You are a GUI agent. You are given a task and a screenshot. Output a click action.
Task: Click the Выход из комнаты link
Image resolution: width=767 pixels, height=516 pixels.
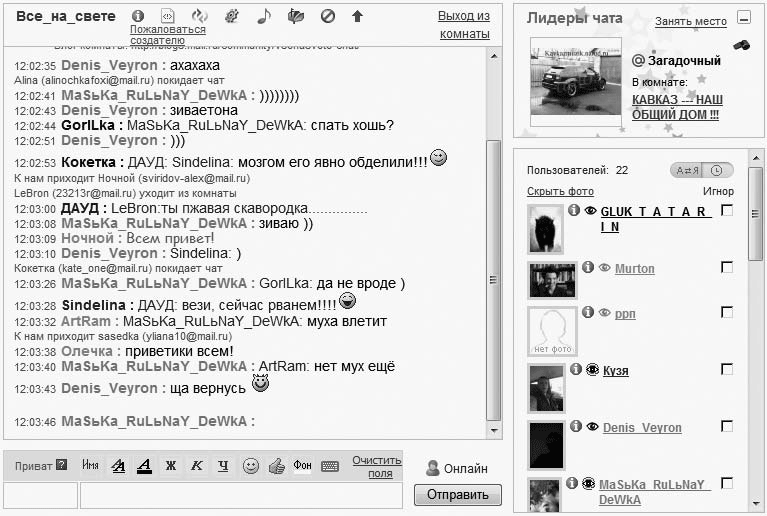(x=464, y=25)
